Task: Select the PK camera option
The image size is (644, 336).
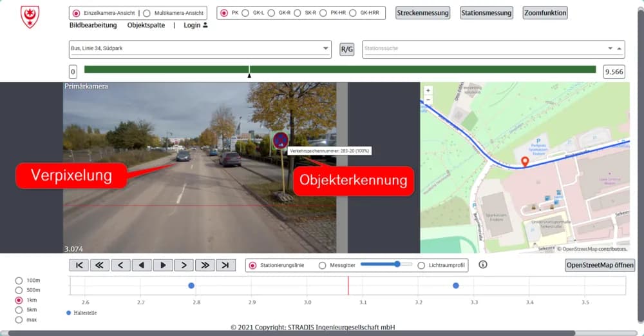Action: [x=224, y=13]
